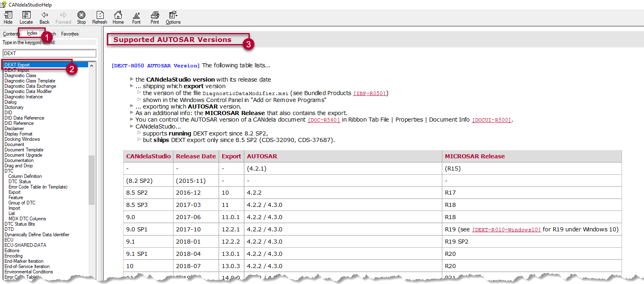644x284 pixels.
Task: Open the DEXT-R010-Windows10 link
Action: click(x=506, y=230)
